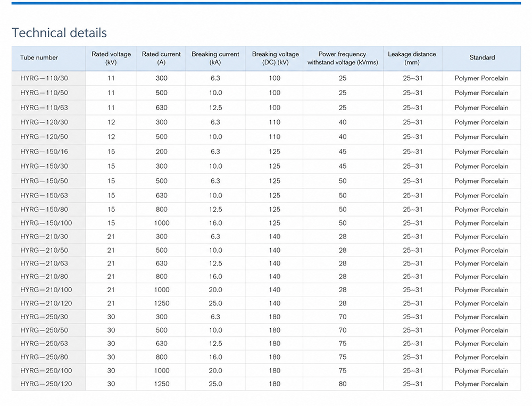Click tube number "HYRG—250/120"
The height and width of the screenshot is (406, 532).
46,384
